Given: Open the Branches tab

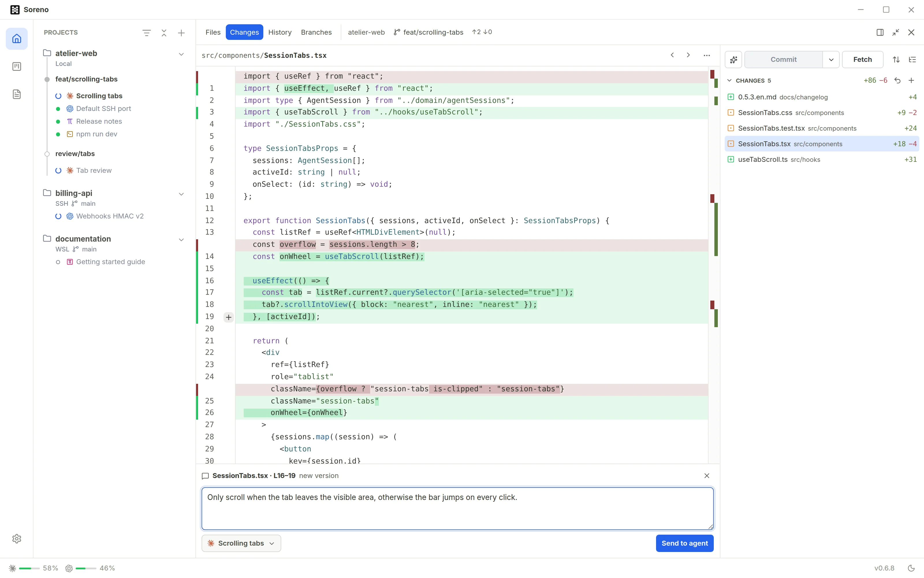Looking at the screenshot, I should pos(316,32).
